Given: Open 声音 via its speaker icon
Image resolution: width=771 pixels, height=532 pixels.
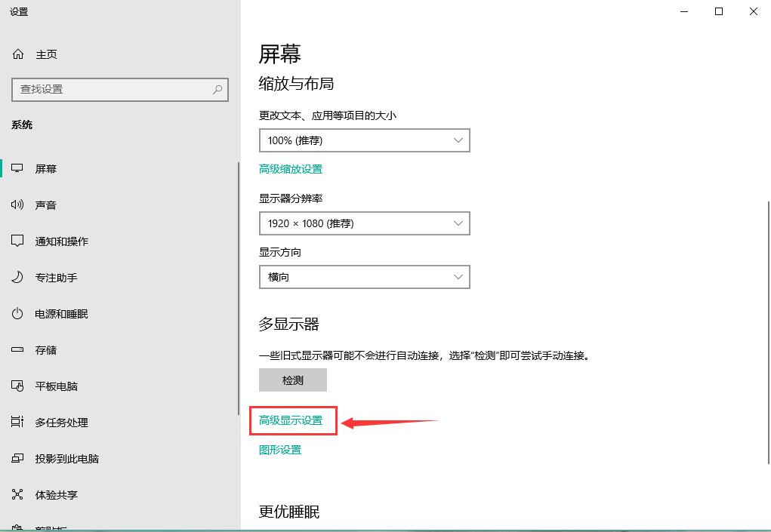Looking at the screenshot, I should 17,204.
